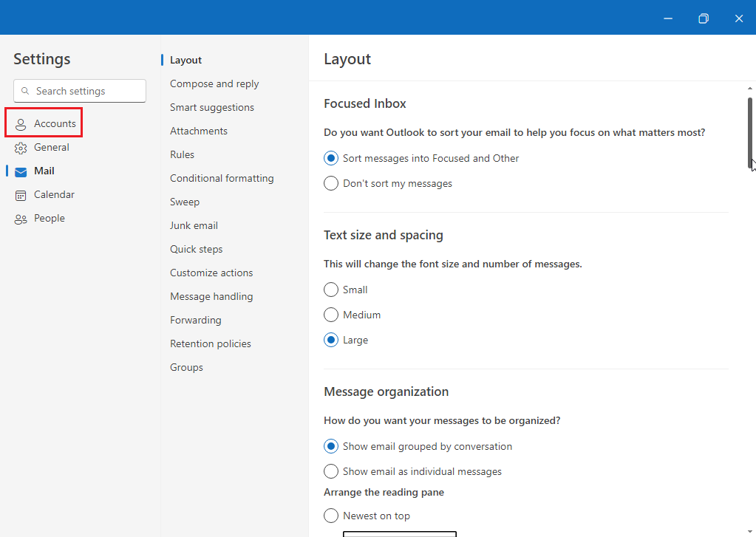Viewport: 756px width, 537px height.
Task: Select Medium text size and spacing
Action: click(331, 315)
